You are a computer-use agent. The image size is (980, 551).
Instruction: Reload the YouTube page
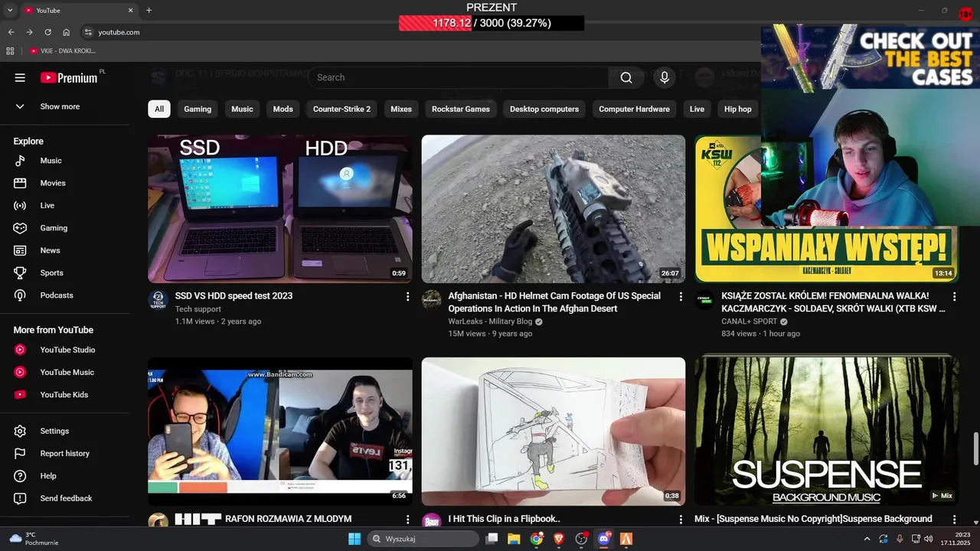tap(47, 32)
